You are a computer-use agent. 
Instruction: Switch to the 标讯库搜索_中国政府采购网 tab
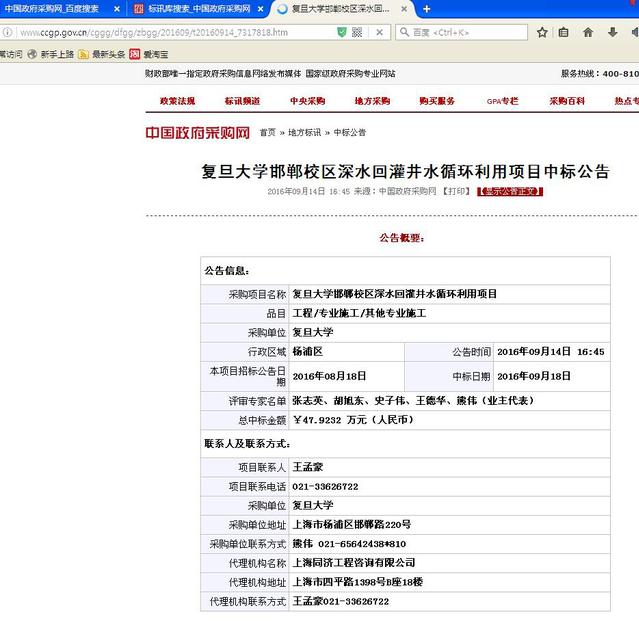(x=199, y=9)
